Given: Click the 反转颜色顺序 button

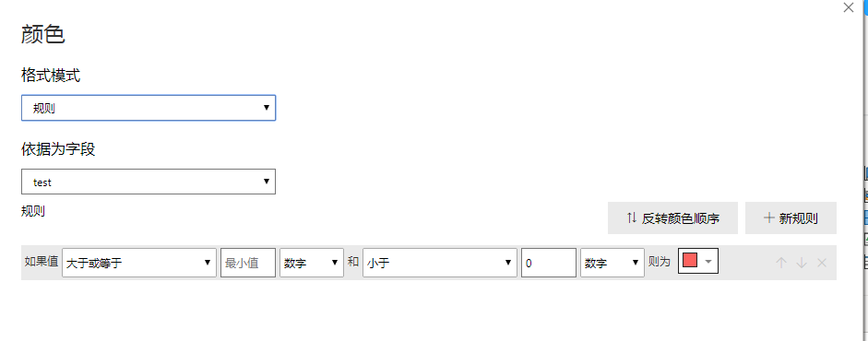Looking at the screenshot, I should coord(672,218).
